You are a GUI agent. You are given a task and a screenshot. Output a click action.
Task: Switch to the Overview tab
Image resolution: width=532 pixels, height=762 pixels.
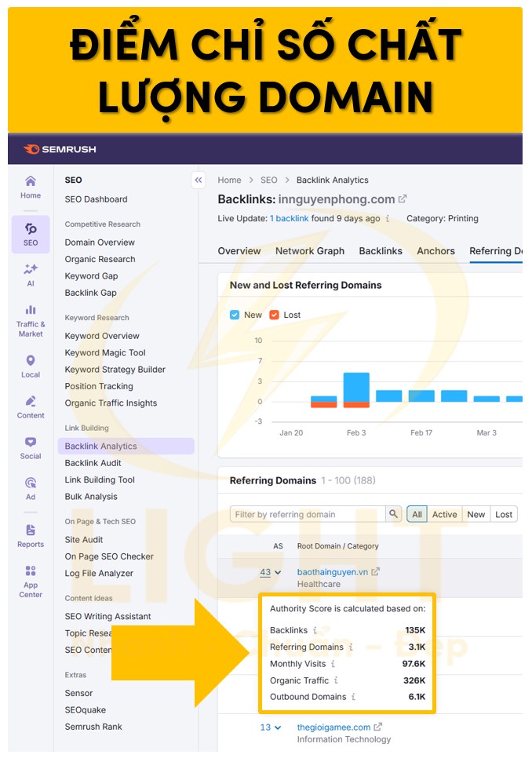[239, 251]
